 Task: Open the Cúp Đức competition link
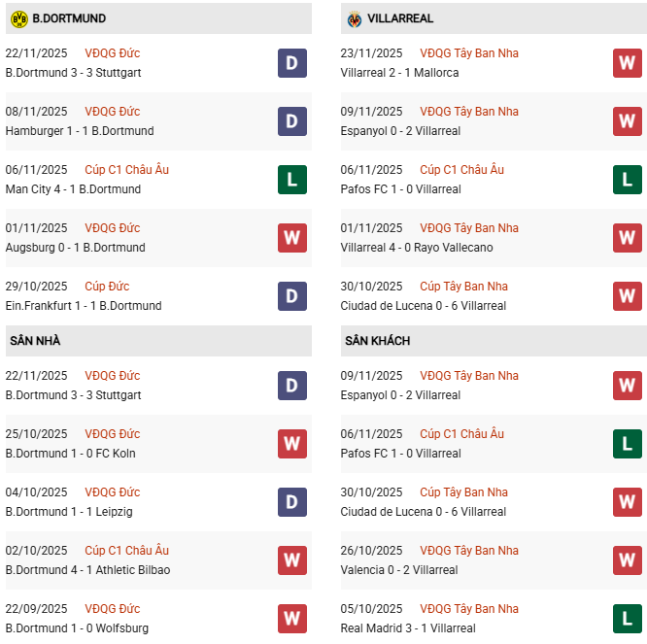point(107,287)
